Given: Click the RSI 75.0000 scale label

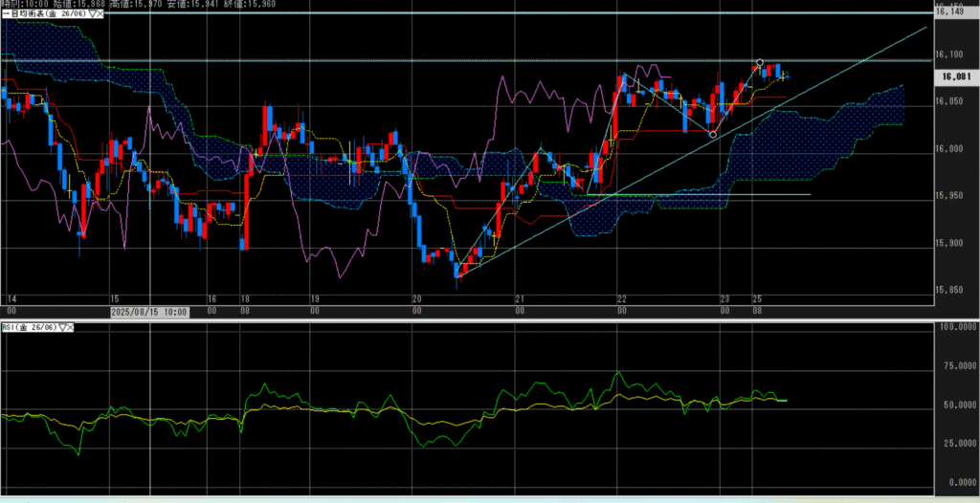Looking at the screenshot, I should point(954,365).
